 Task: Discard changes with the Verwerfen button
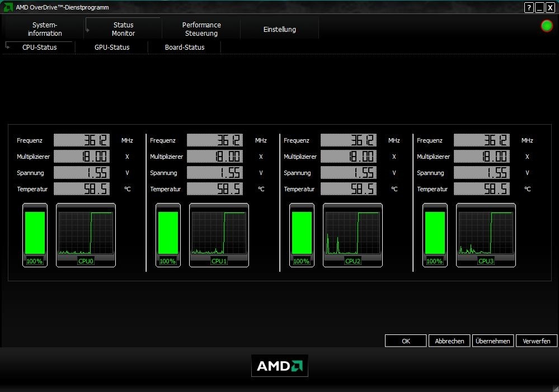(537, 341)
